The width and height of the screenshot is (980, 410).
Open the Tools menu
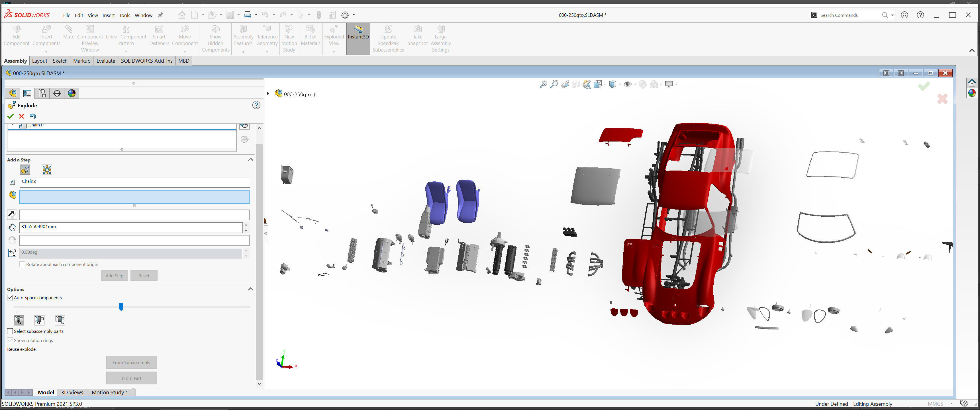click(x=124, y=15)
